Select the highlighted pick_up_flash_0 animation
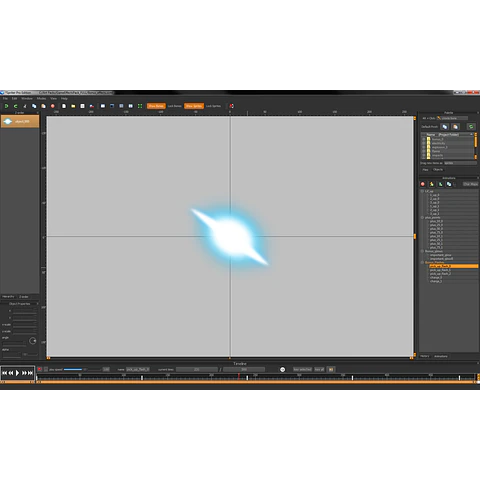The width and height of the screenshot is (480, 480). click(454, 266)
